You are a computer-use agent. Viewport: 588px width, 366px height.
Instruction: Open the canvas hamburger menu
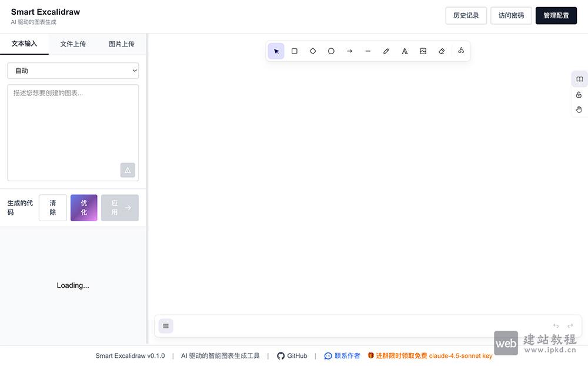165,325
